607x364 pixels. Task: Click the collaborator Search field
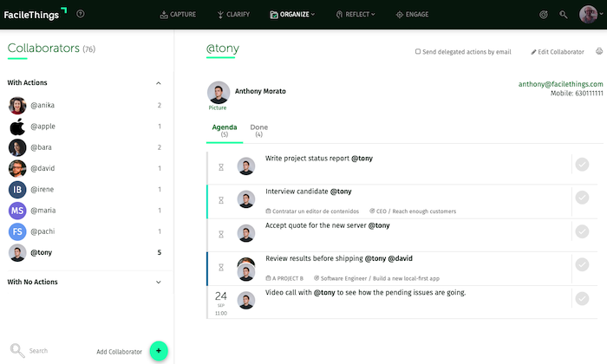pyautogui.click(x=38, y=351)
